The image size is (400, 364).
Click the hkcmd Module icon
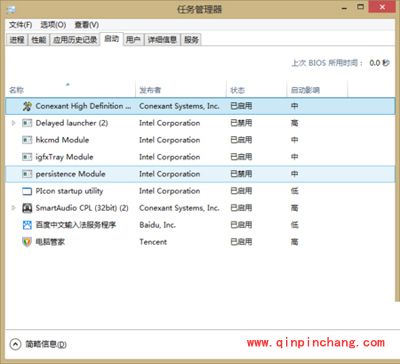27,140
